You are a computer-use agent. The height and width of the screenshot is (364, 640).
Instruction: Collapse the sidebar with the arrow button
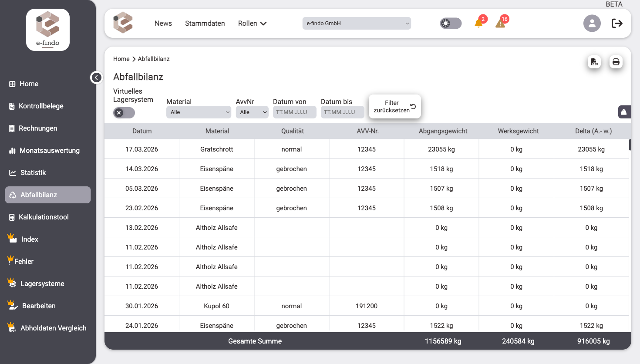(96, 78)
